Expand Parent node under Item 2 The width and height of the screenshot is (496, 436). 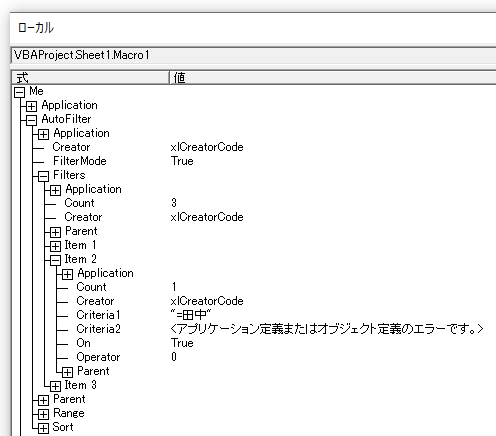click(x=67, y=372)
